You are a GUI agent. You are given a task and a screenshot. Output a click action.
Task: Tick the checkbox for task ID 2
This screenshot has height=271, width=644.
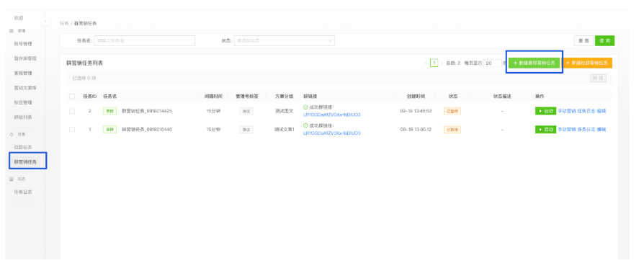coord(72,111)
